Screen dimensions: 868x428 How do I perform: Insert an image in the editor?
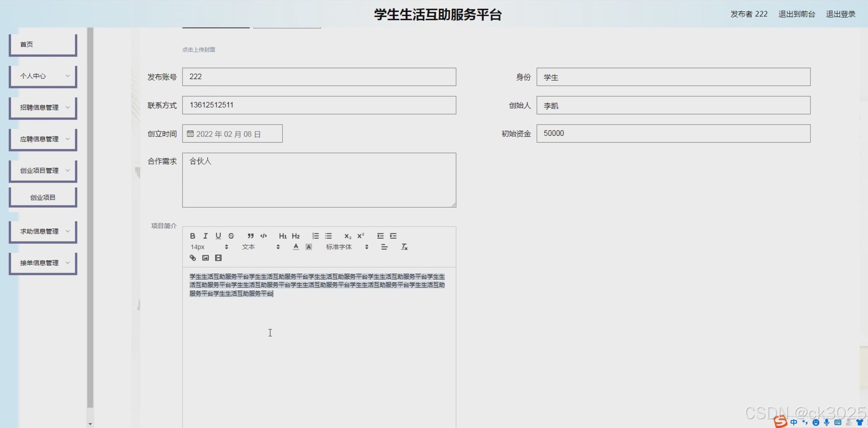point(206,258)
